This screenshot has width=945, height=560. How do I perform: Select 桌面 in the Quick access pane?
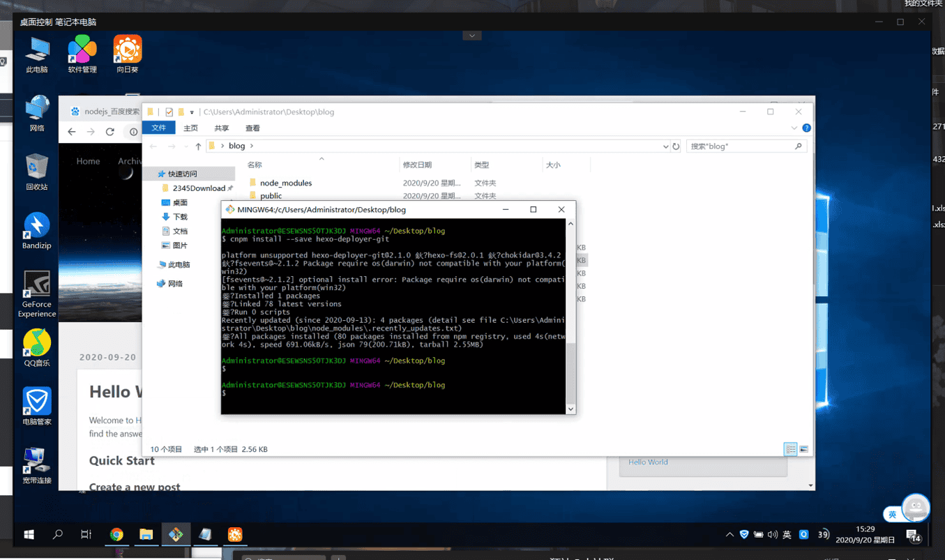[x=180, y=202]
